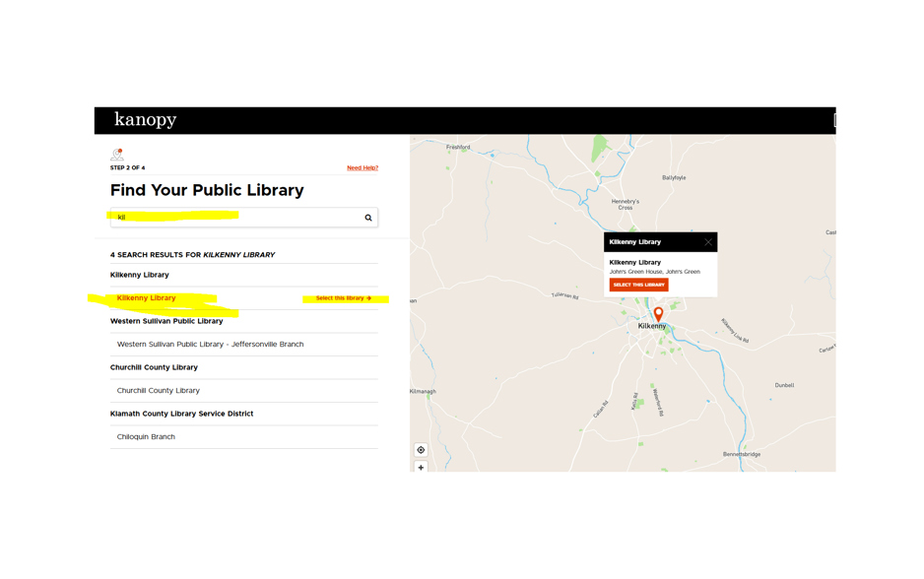
Task: Click Klamath County Library Service District heading
Action: (181, 414)
